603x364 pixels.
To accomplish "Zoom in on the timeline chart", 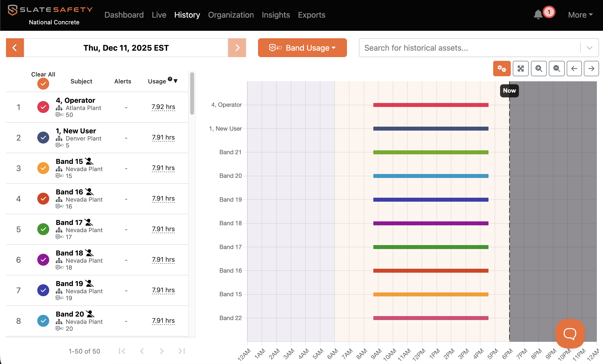I will (x=539, y=69).
